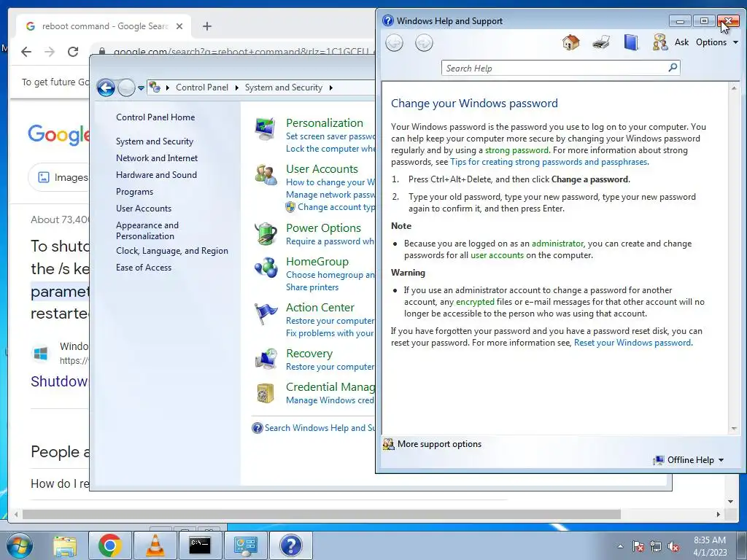Click the HomeGroup spheres icon

(x=266, y=268)
